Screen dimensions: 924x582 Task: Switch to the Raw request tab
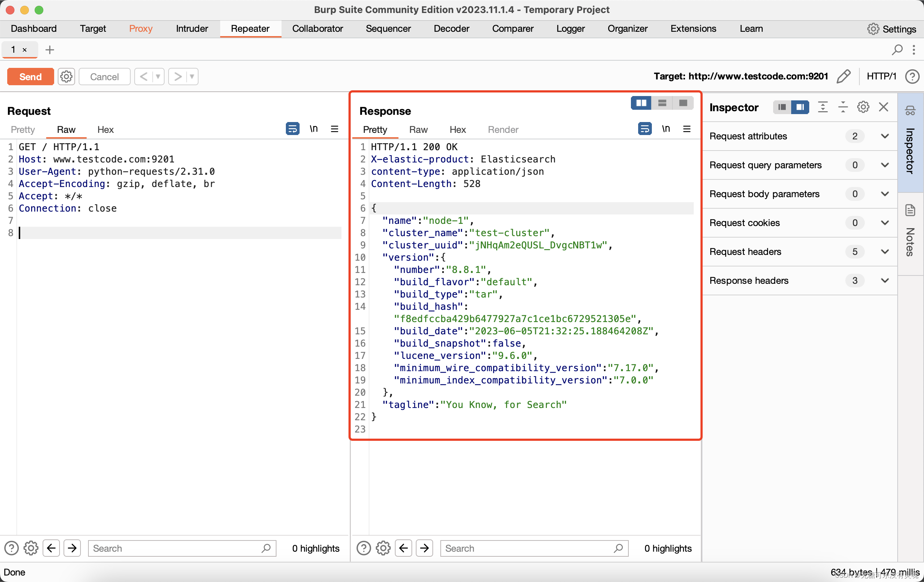tap(65, 129)
